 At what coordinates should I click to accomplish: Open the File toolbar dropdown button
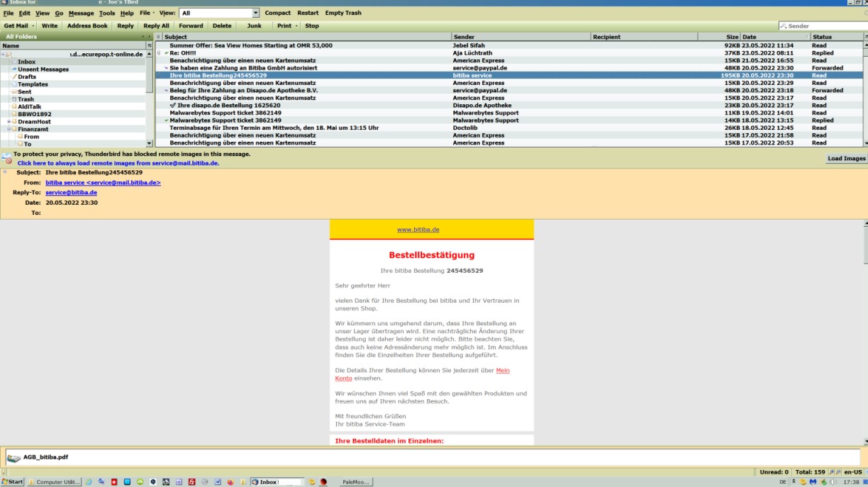[147, 13]
